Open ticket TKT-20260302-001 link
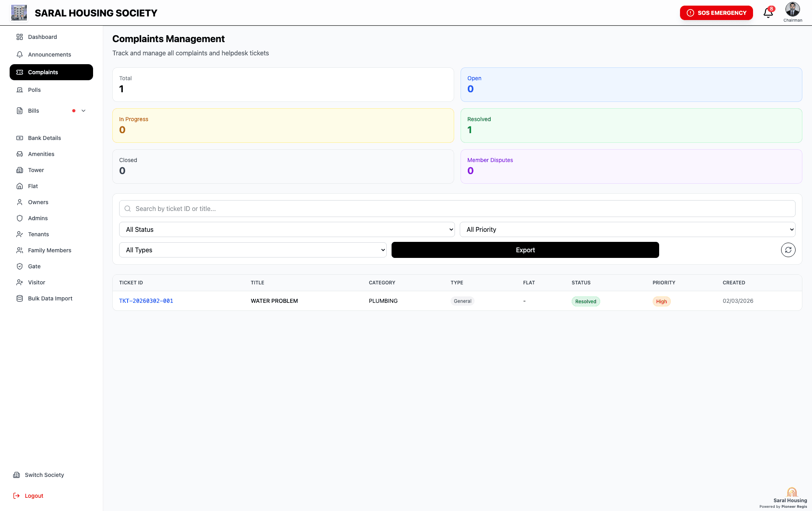The width and height of the screenshot is (812, 511). pos(146,301)
